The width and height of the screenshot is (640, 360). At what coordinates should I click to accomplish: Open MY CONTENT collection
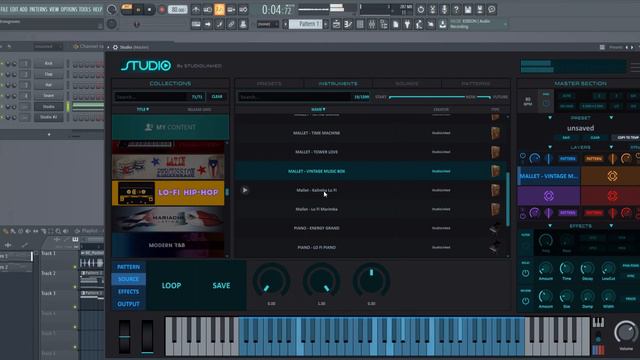coord(170,127)
